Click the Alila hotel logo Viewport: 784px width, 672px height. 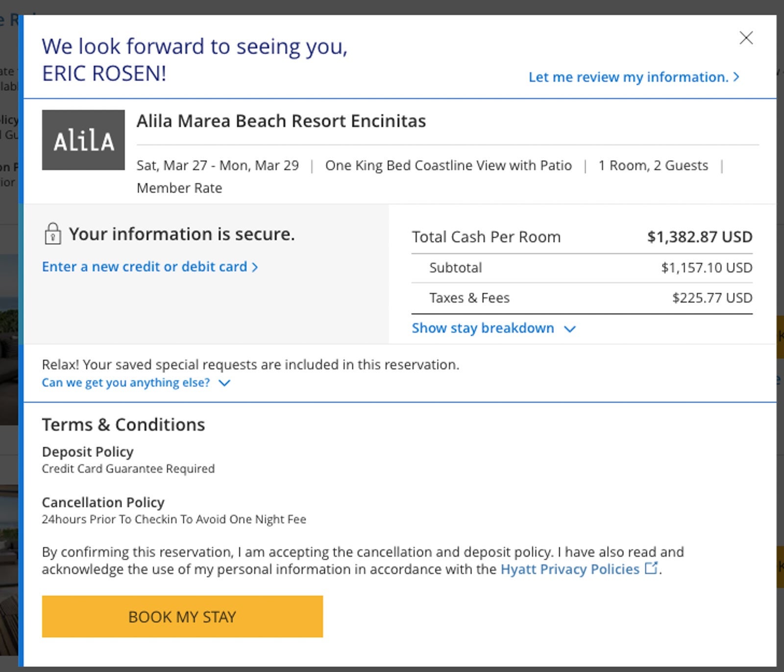point(83,140)
